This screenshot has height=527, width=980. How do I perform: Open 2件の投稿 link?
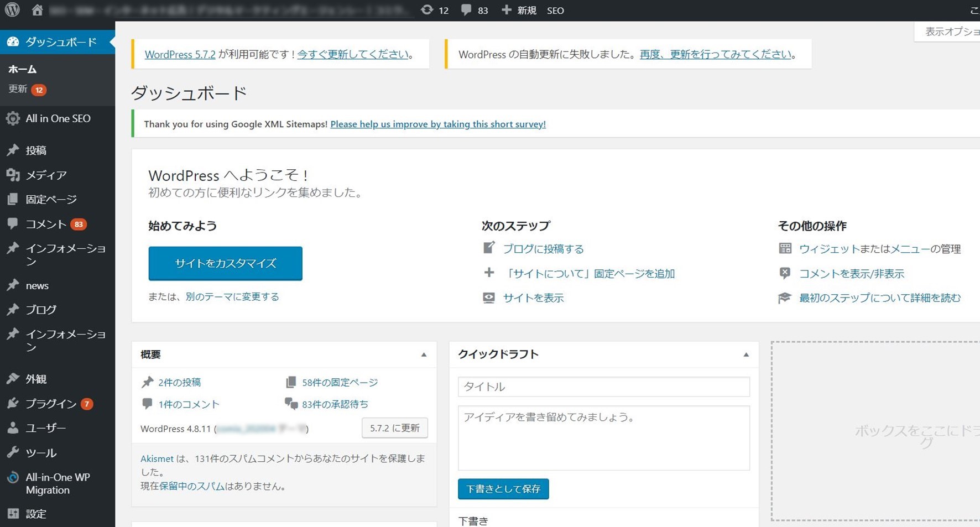pos(179,382)
